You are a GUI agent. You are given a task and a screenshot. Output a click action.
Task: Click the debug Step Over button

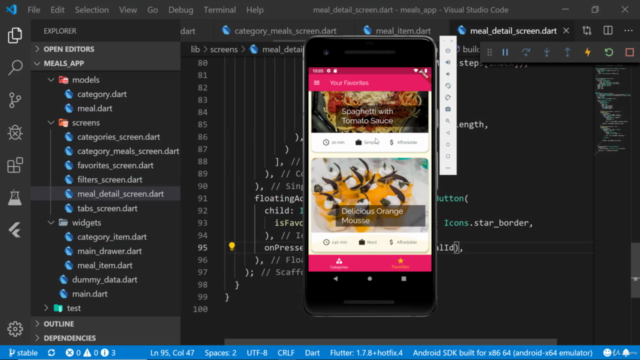coord(526,52)
